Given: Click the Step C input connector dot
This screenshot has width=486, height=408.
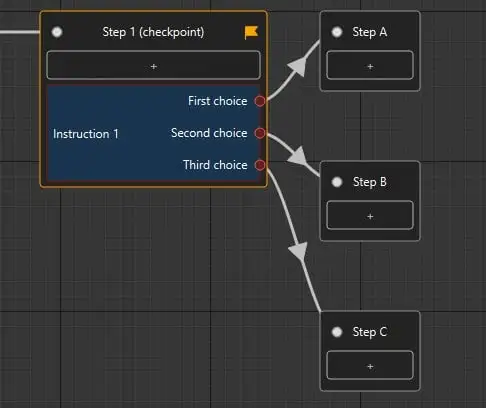Looking at the screenshot, I should 337,332.
